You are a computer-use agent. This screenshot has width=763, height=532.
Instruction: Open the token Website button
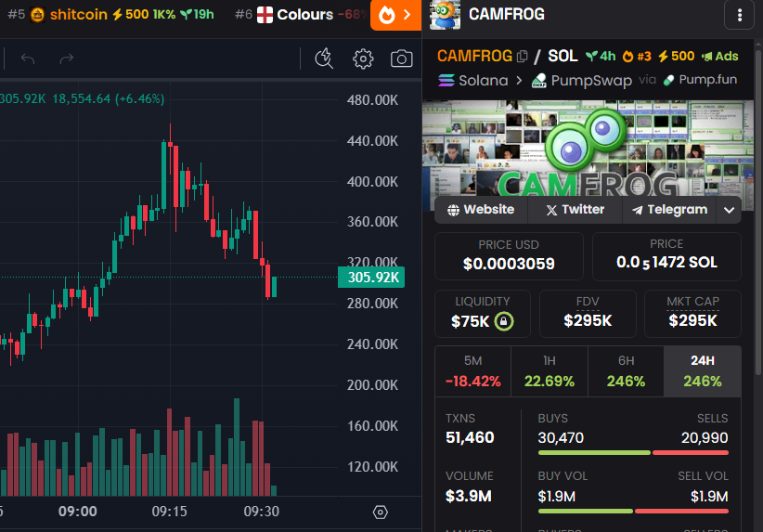click(481, 210)
